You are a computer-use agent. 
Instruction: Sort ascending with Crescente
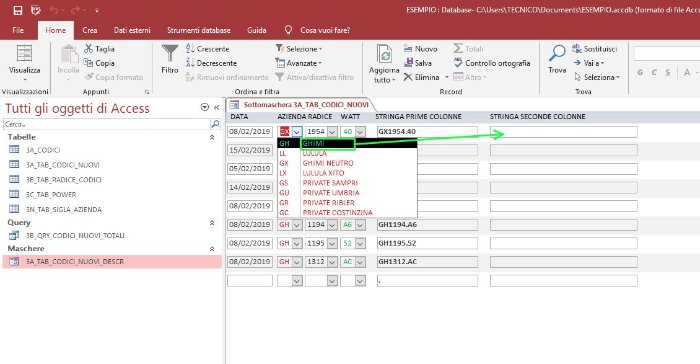[x=208, y=49]
